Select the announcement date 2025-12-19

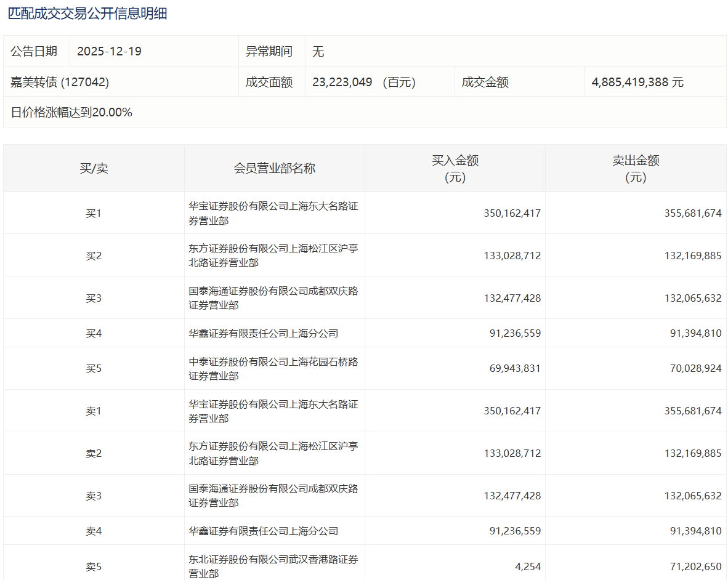[109, 51]
